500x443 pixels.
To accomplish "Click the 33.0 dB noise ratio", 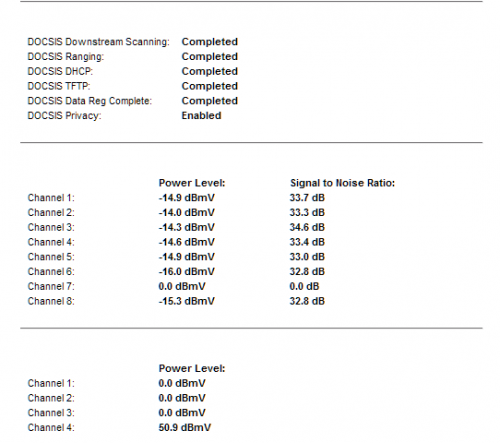I will [x=307, y=257].
